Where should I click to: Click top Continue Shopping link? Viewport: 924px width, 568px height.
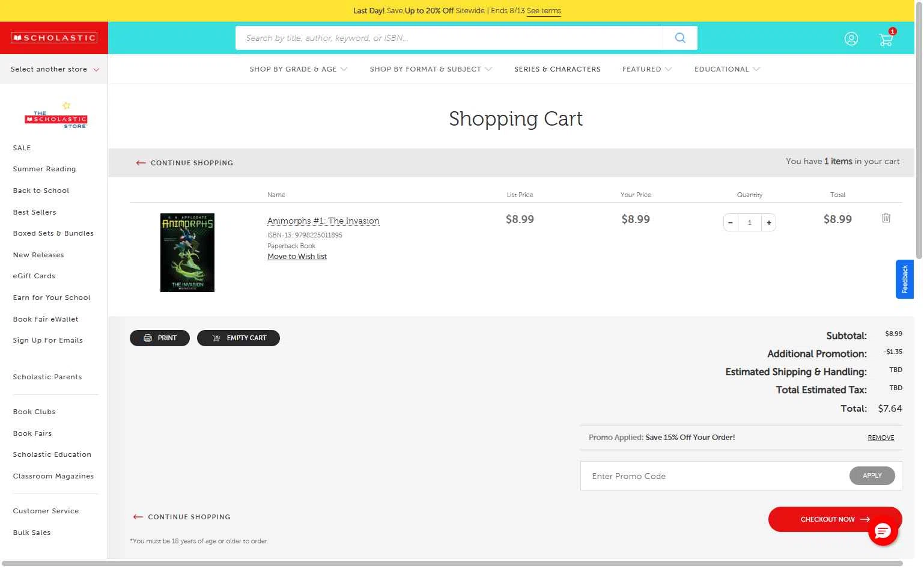coord(185,163)
